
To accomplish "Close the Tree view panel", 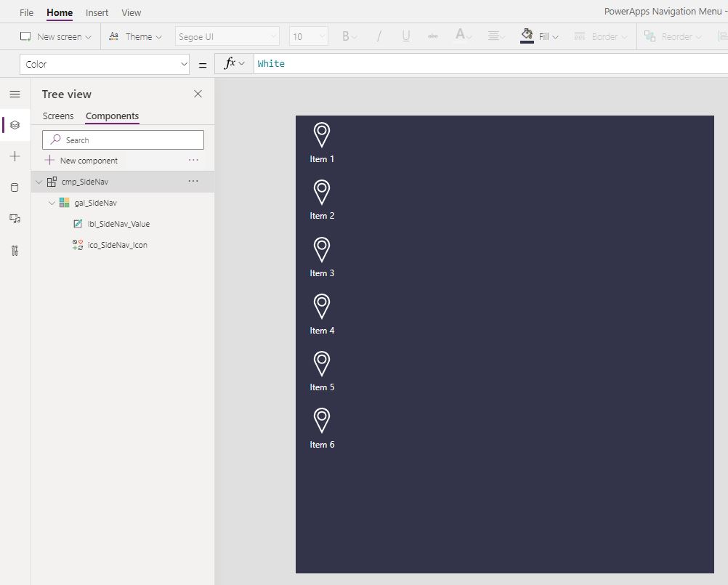I will 198,94.
